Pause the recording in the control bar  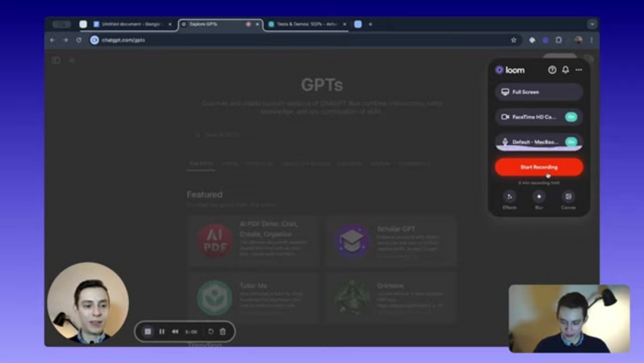click(x=162, y=331)
